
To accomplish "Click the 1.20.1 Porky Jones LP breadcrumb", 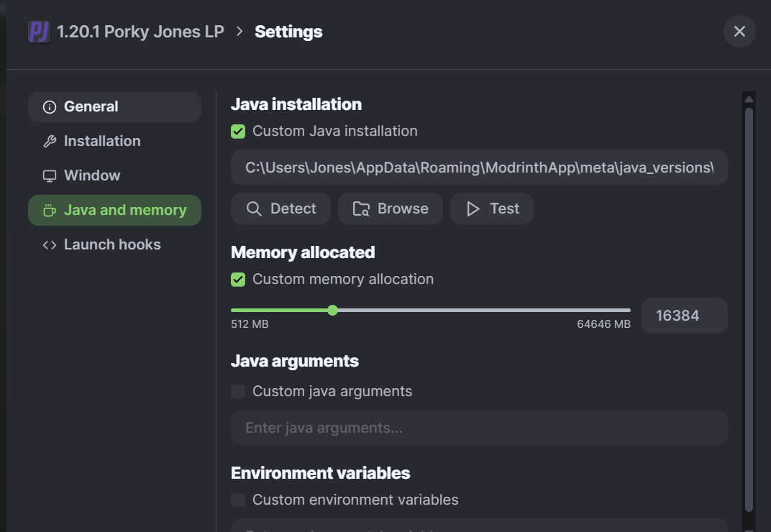I will point(140,32).
